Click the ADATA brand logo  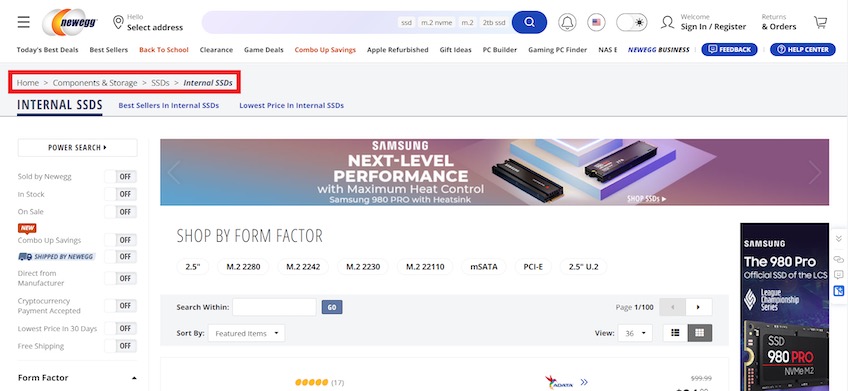[559, 382]
